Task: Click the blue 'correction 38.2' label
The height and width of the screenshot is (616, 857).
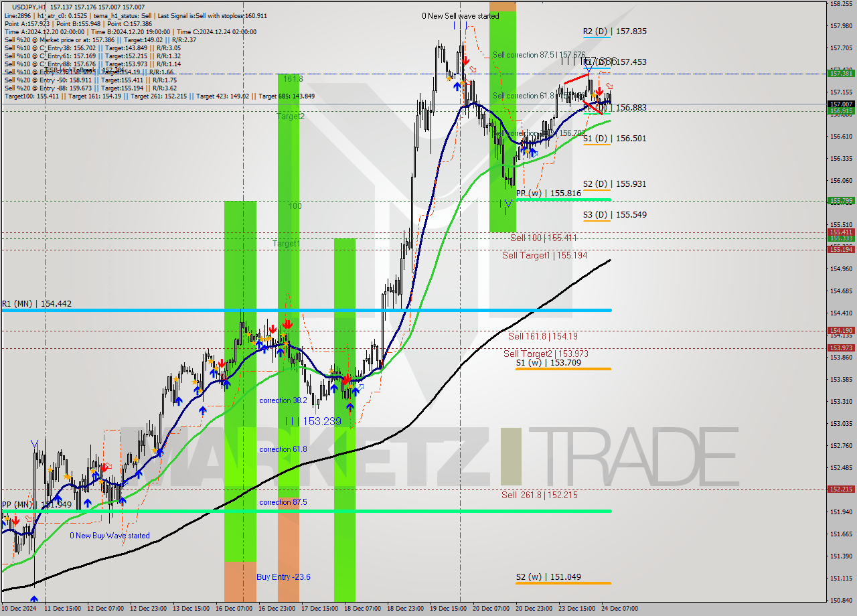Action: pos(283,400)
